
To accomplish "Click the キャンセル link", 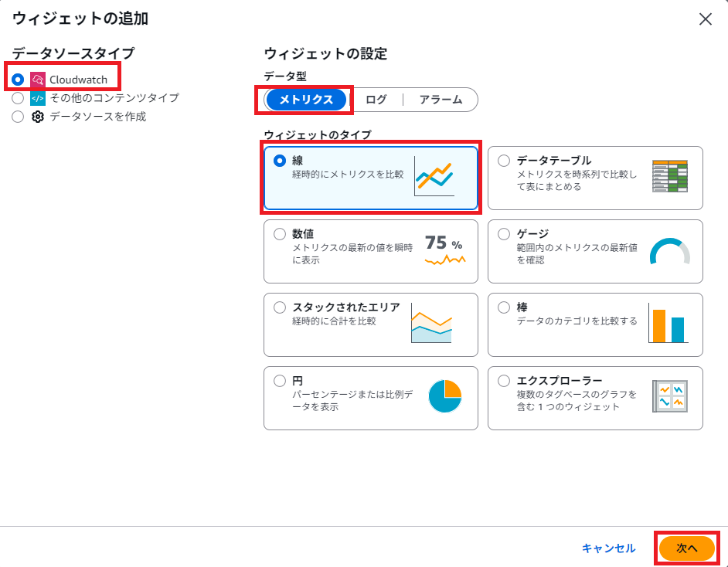I will pyautogui.click(x=608, y=548).
